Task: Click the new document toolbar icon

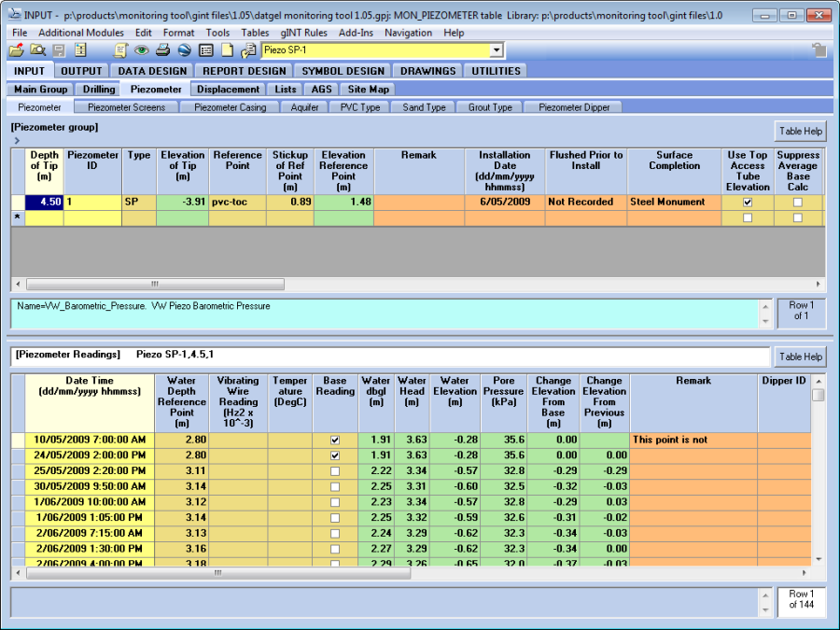Action: pos(227,51)
